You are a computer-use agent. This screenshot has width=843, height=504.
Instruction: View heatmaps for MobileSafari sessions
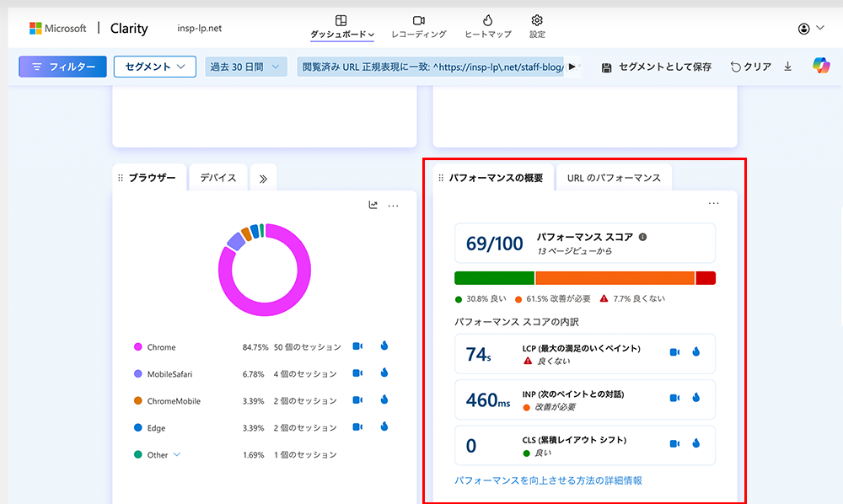(384, 373)
